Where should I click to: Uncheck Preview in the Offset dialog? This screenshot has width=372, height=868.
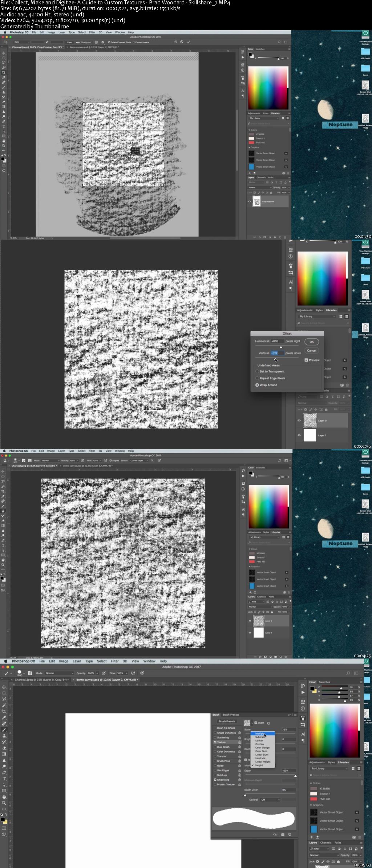click(x=306, y=360)
